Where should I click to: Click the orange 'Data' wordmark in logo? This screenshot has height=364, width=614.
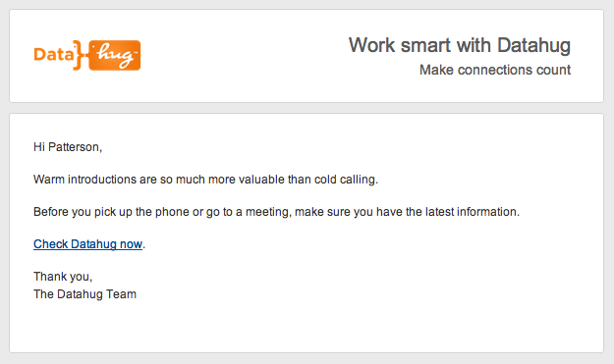pyautogui.click(x=54, y=54)
